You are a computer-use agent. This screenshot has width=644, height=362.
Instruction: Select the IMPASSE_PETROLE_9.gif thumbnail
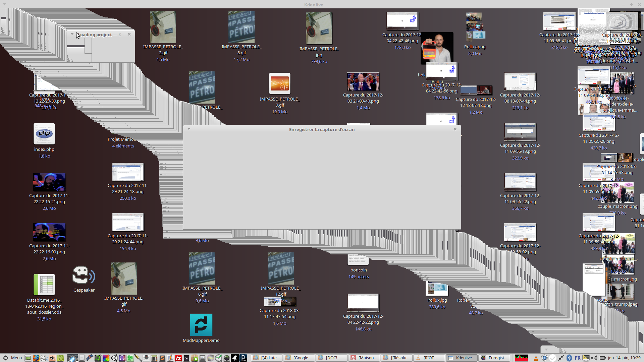point(279,84)
